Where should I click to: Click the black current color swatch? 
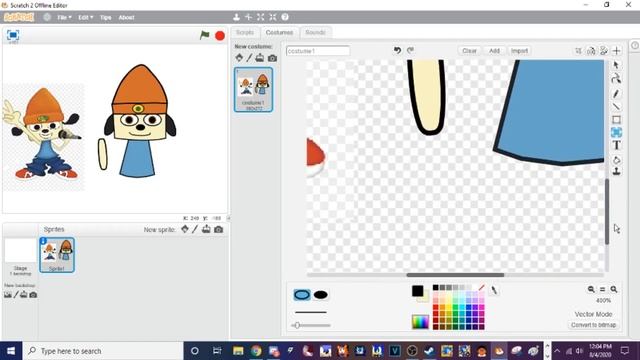pyautogui.click(x=417, y=291)
